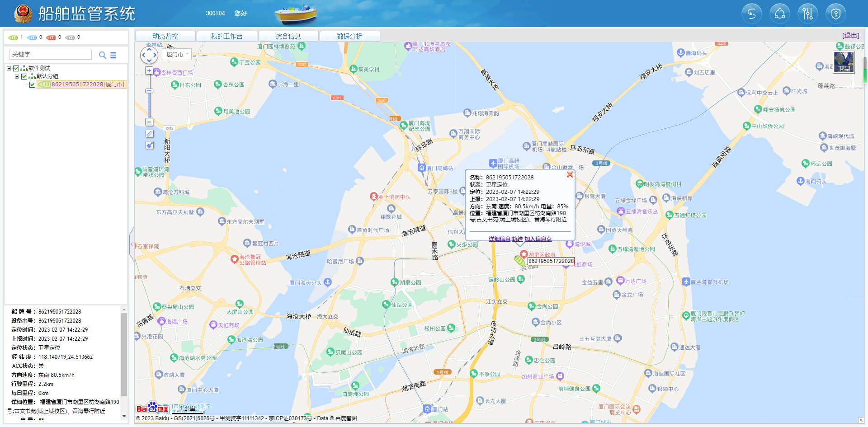Click the shield key security icon
Viewport: 868px width, 427px height.
click(x=835, y=14)
